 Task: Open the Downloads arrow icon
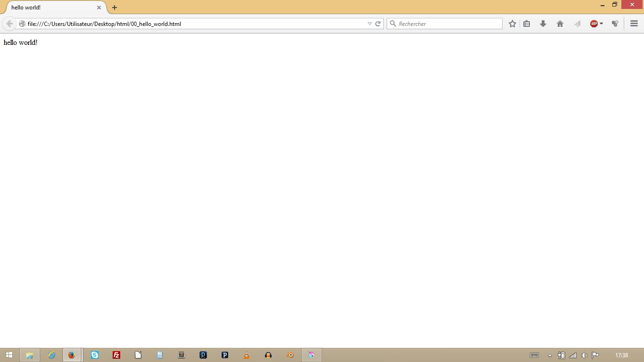543,24
